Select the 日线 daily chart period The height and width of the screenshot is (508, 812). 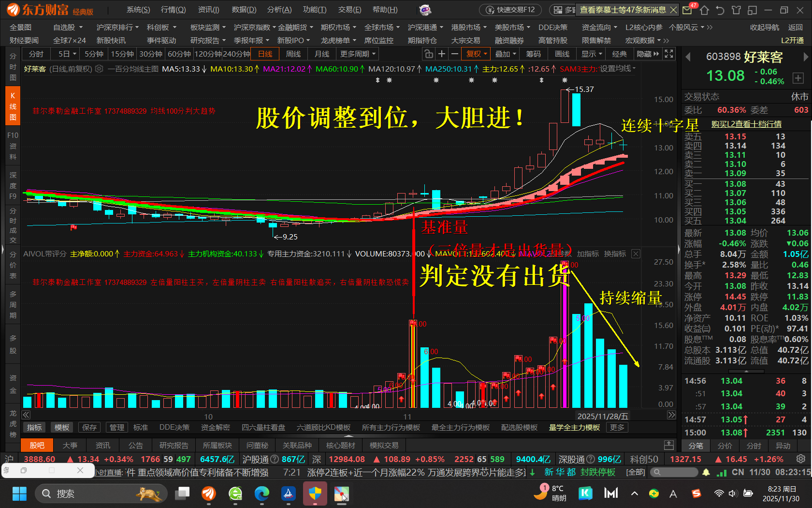point(265,54)
